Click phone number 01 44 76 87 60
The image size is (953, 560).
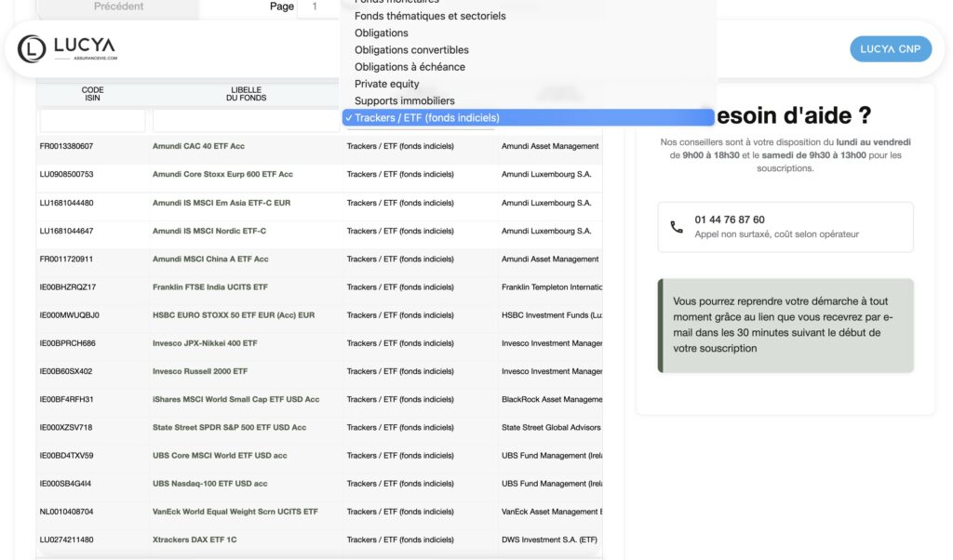tap(730, 220)
